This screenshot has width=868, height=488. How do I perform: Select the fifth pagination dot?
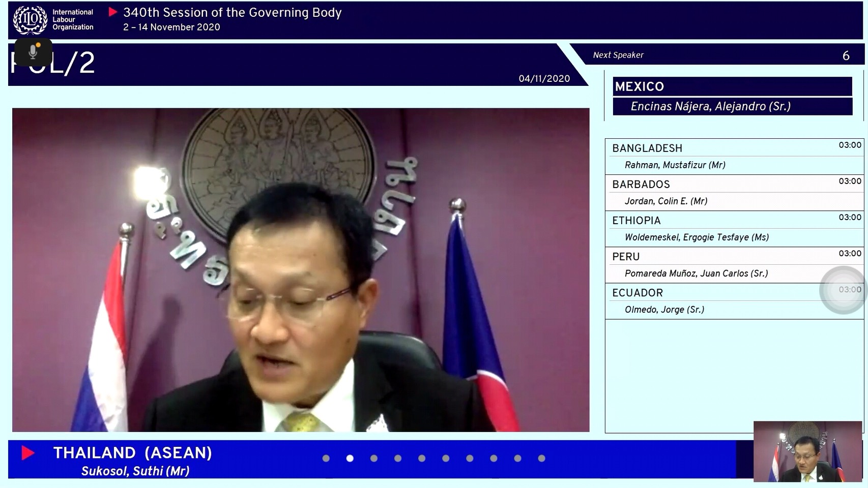(x=422, y=459)
